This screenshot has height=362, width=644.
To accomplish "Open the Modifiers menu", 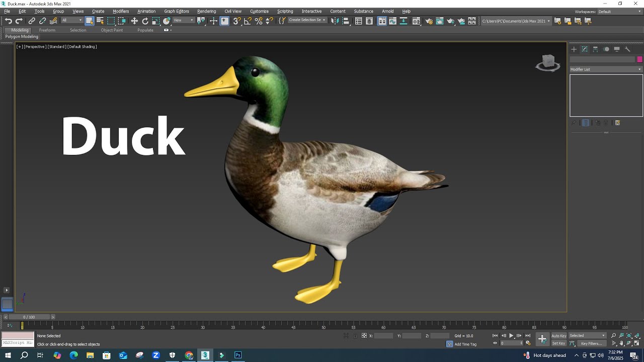I will [x=121, y=11].
